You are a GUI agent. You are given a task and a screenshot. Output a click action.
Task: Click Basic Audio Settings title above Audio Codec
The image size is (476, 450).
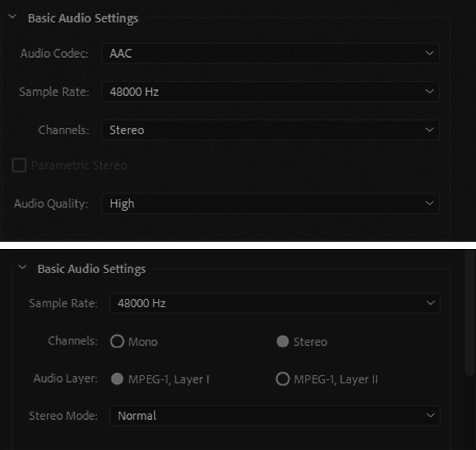point(83,18)
